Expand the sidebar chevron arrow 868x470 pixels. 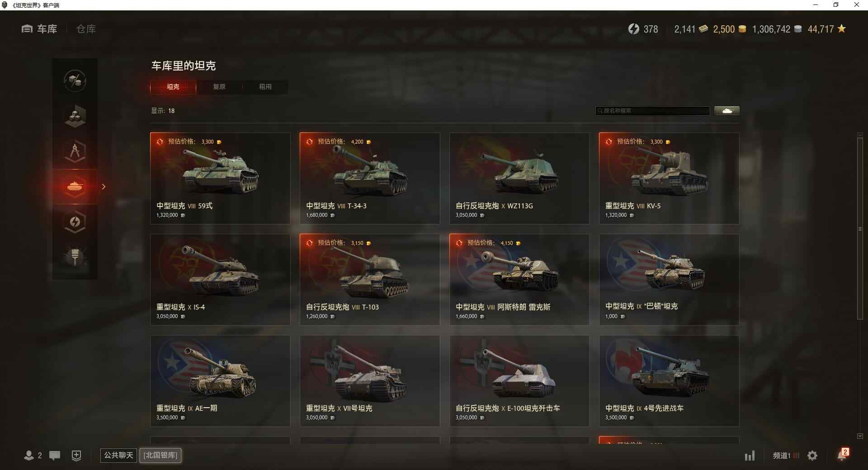coord(104,187)
